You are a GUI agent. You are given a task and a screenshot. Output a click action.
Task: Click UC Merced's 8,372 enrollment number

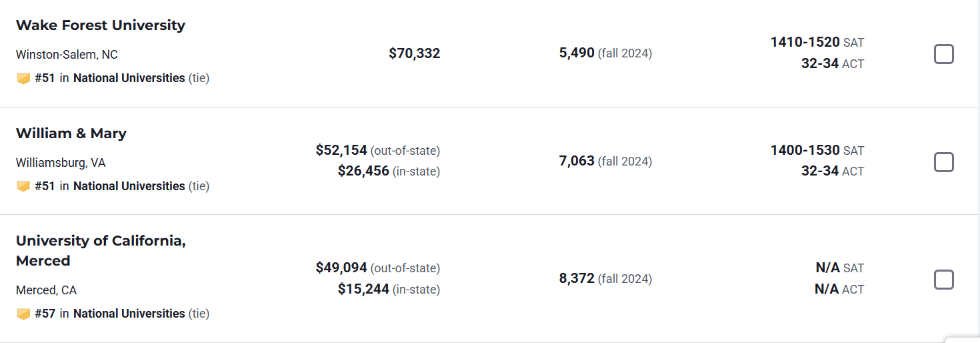(577, 278)
